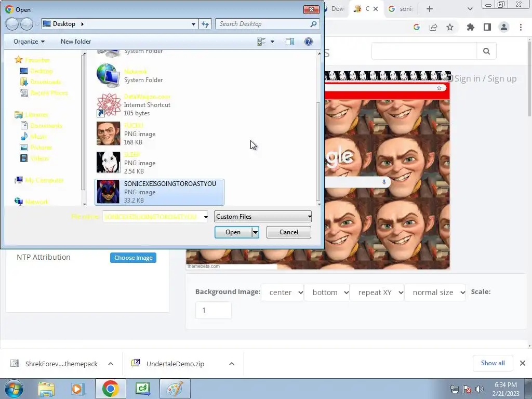Open the repeat XY dropdown

pyautogui.click(x=377, y=292)
